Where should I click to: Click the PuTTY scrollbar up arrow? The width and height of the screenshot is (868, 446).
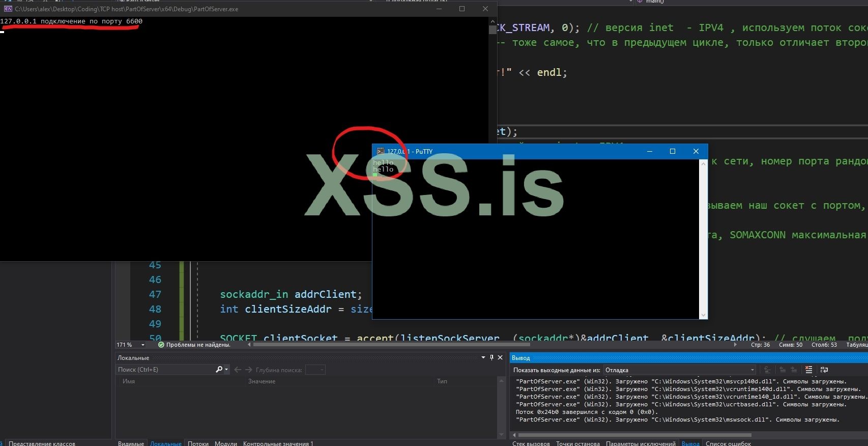(x=704, y=163)
